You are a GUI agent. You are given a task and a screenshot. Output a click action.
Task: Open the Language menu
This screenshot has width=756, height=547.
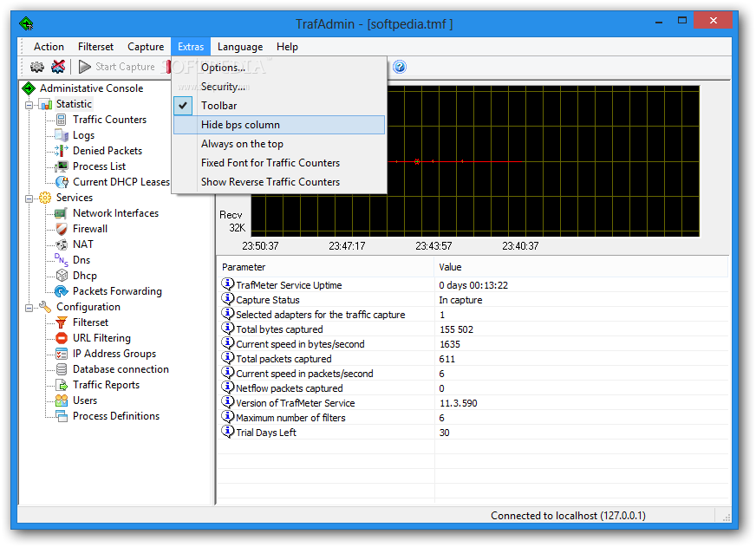pyautogui.click(x=240, y=47)
